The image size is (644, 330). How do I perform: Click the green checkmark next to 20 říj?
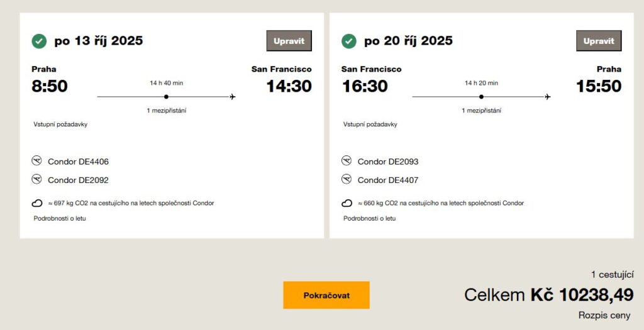pyautogui.click(x=349, y=41)
